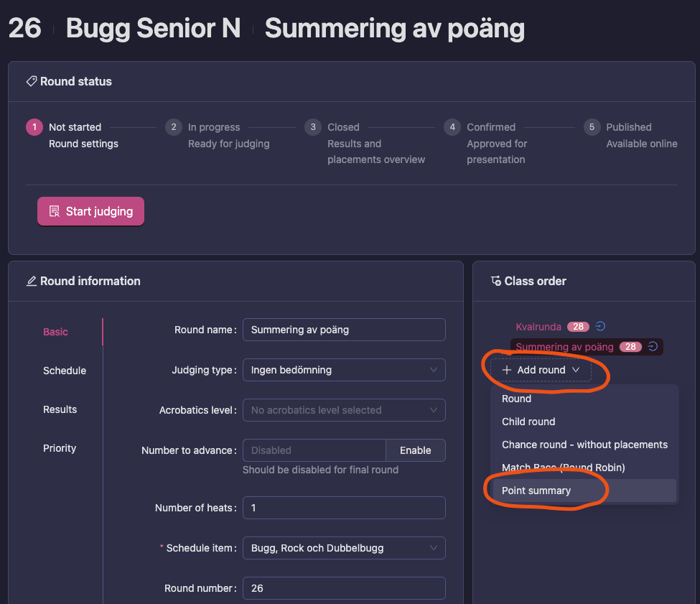Click step 1 Not started circle

click(34, 127)
